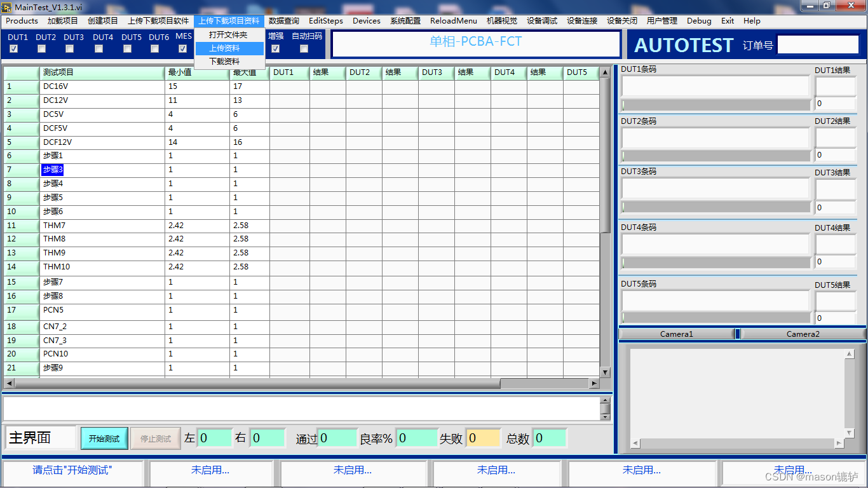Open the 上传下载项目软件 menu
Image resolution: width=868 pixels, height=488 pixels.
pyautogui.click(x=158, y=21)
